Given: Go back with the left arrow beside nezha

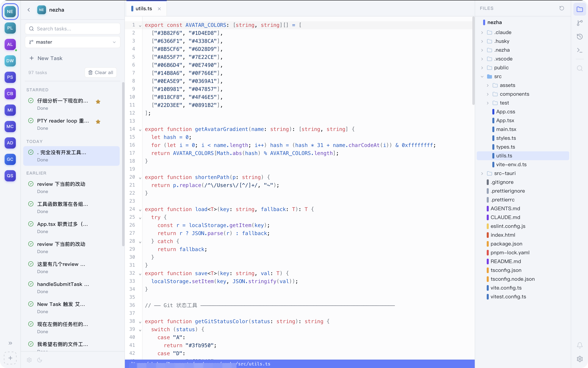Looking at the screenshot, I should [x=29, y=10].
